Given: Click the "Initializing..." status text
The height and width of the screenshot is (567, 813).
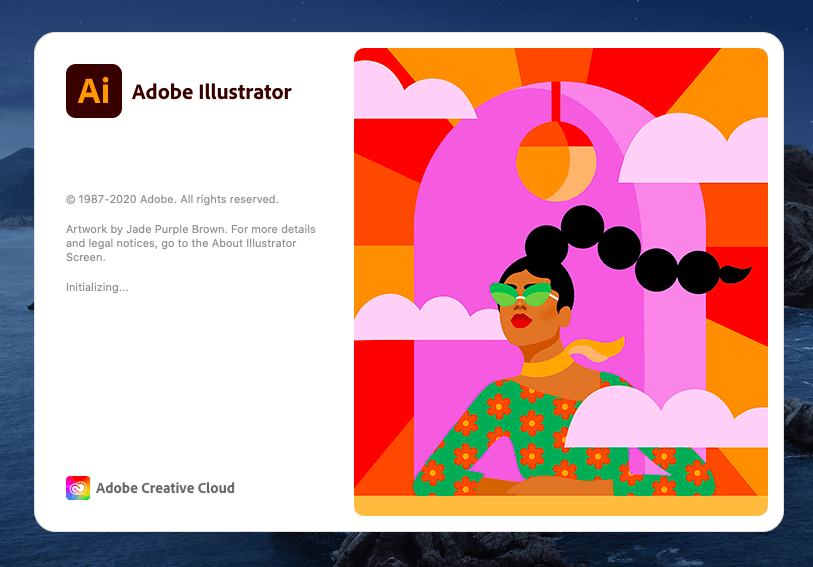Looking at the screenshot, I should click(x=97, y=287).
